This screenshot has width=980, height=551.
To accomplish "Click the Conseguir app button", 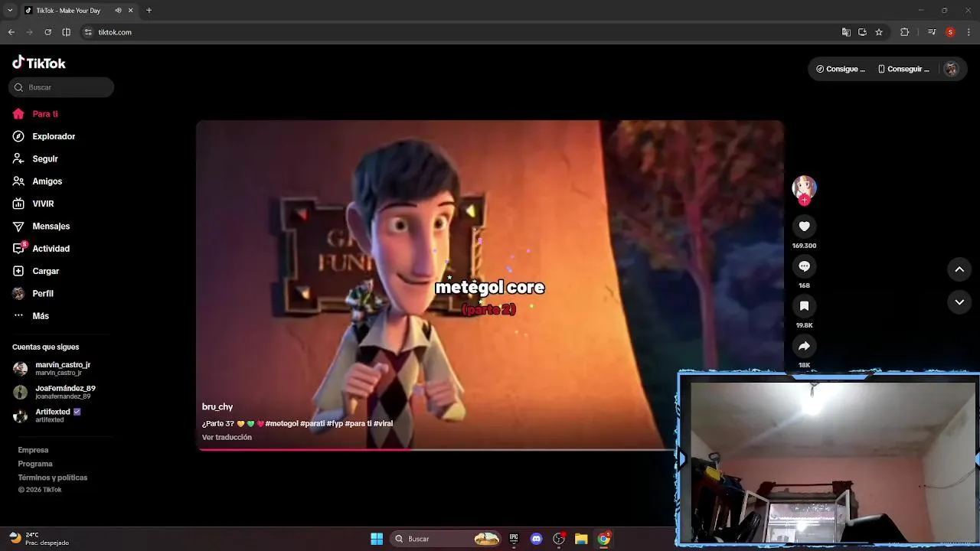I will click(903, 69).
